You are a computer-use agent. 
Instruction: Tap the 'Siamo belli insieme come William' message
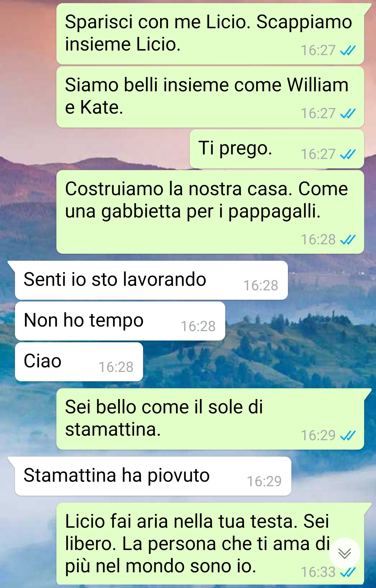coord(210,97)
